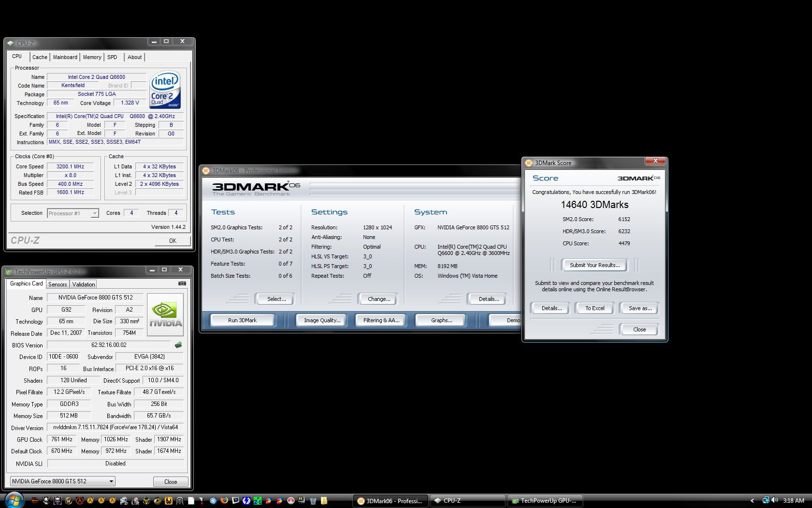Image resolution: width=812 pixels, height=508 pixels.
Task: Switch to TechPowerUp GPU-Z taskbar button
Action: [545, 501]
